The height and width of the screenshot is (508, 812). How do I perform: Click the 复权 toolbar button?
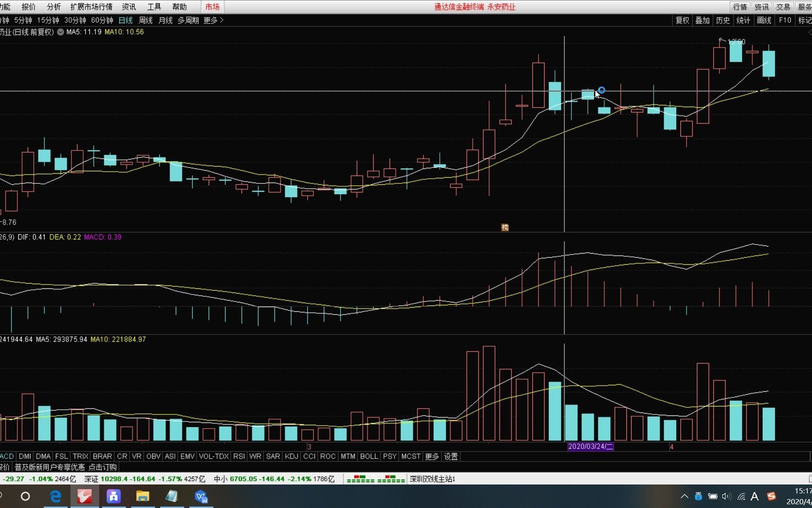[682, 20]
